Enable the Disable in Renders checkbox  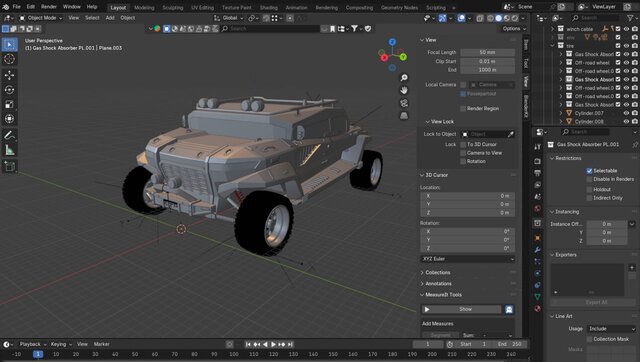tap(589, 179)
